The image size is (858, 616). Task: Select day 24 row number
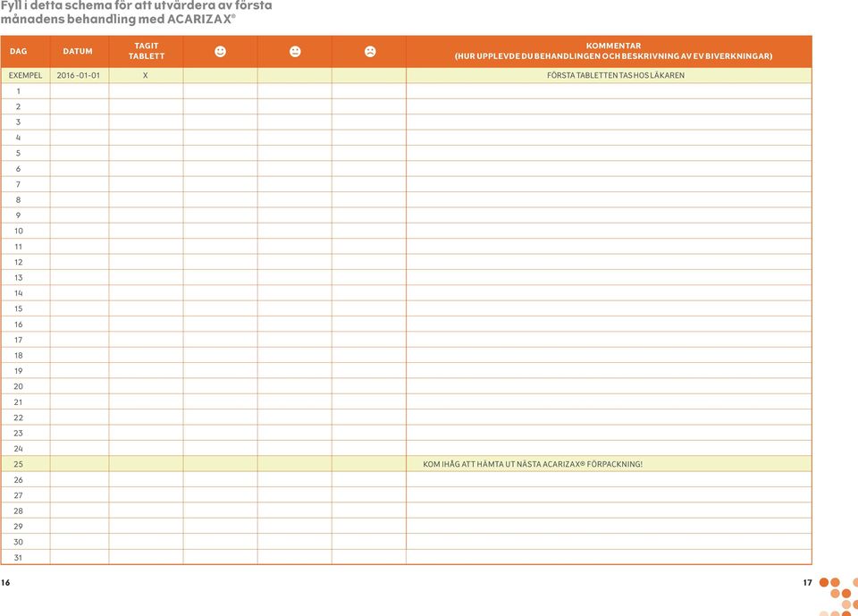[19, 449]
